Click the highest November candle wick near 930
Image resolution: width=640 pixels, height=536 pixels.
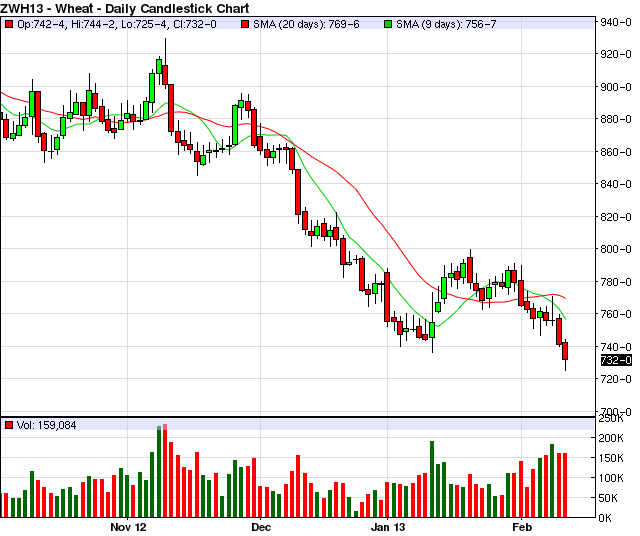(165, 51)
